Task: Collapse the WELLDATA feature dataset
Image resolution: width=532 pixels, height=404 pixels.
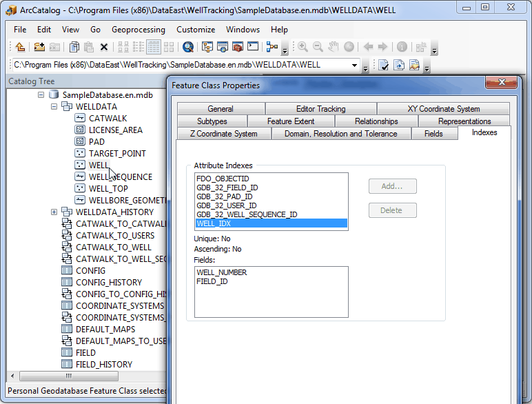Action: pyautogui.click(x=54, y=107)
